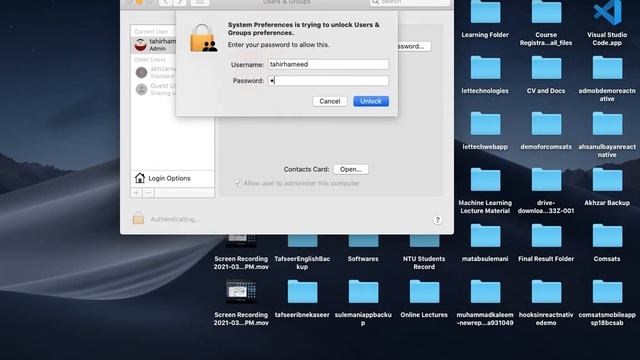The width and height of the screenshot is (640, 360).
Task: Toggle Allow user to administer this computer
Action: pyautogui.click(x=237, y=183)
